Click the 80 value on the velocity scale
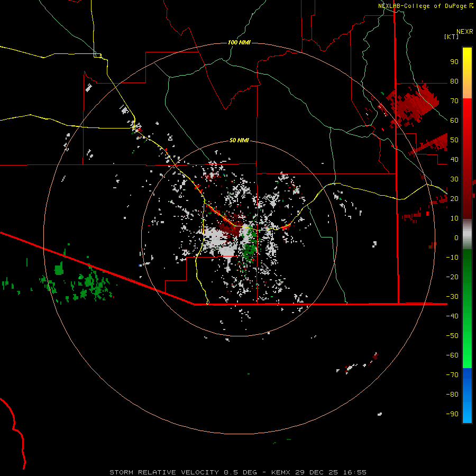This screenshot has width=476, height=476. (454, 81)
